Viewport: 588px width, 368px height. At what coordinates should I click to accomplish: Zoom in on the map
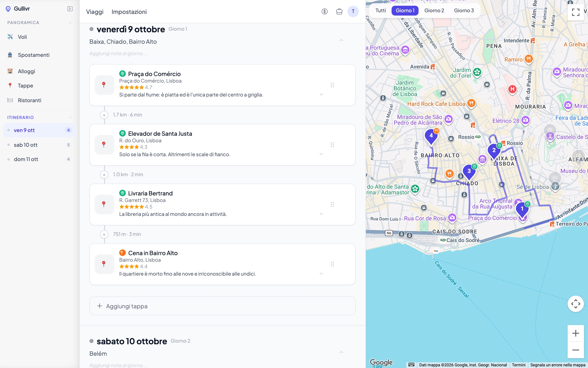[x=575, y=333]
